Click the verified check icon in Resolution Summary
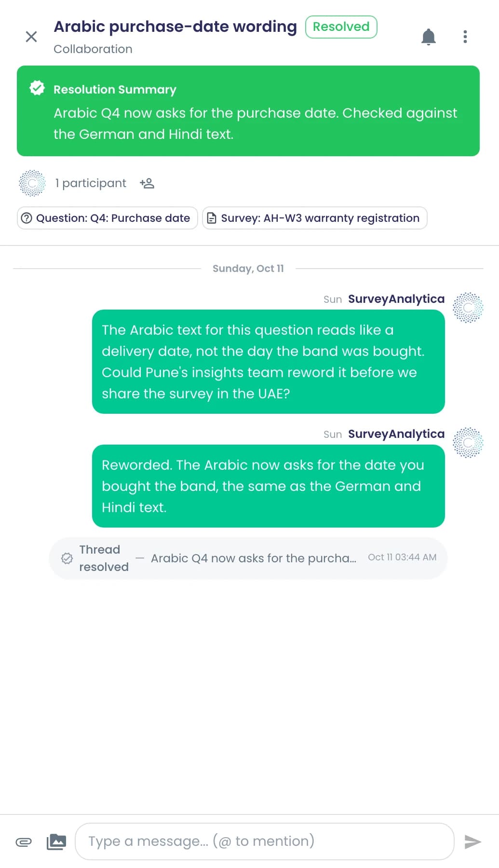This screenshot has height=868, width=499. (37, 88)
